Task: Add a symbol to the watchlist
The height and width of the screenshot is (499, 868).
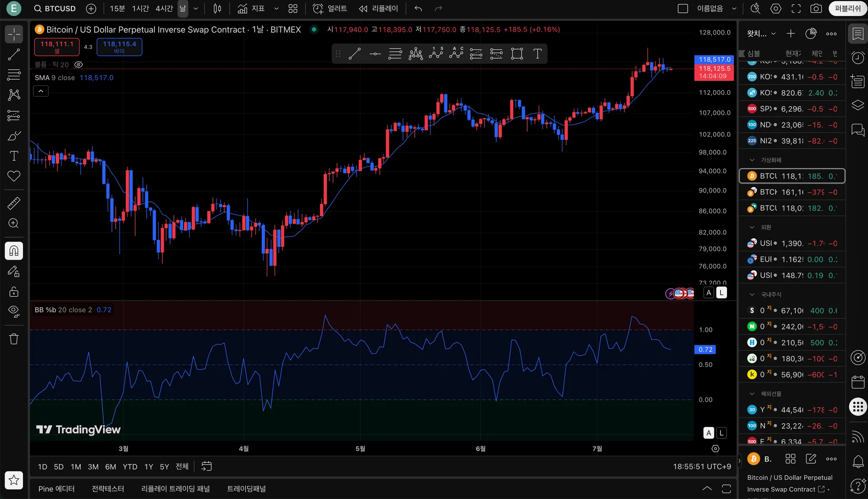Action: pos(791,33)
